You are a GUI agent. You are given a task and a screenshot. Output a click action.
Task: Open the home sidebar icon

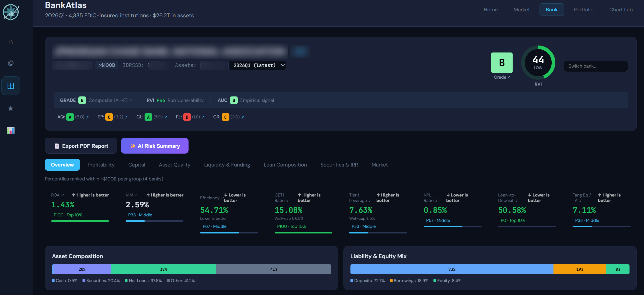coord(11,42)
